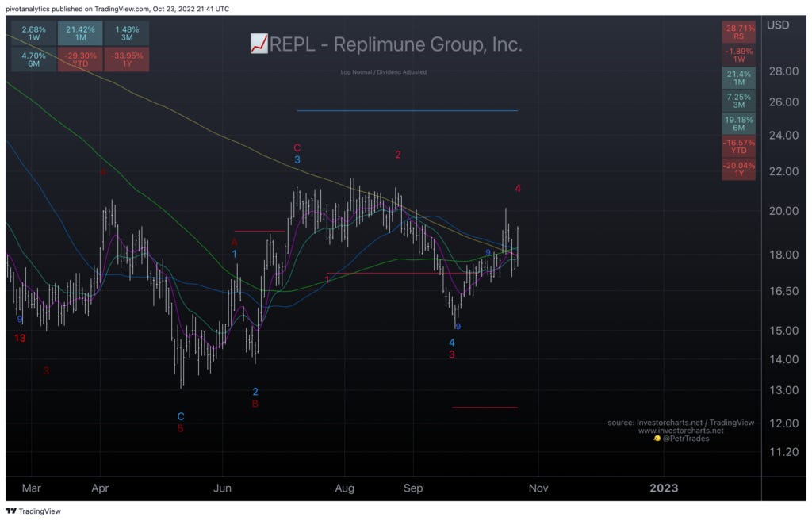This screenshot has height=521, width=812.
Task: Click the @PetrTrades handle text
Action: [x=686, y=439]
